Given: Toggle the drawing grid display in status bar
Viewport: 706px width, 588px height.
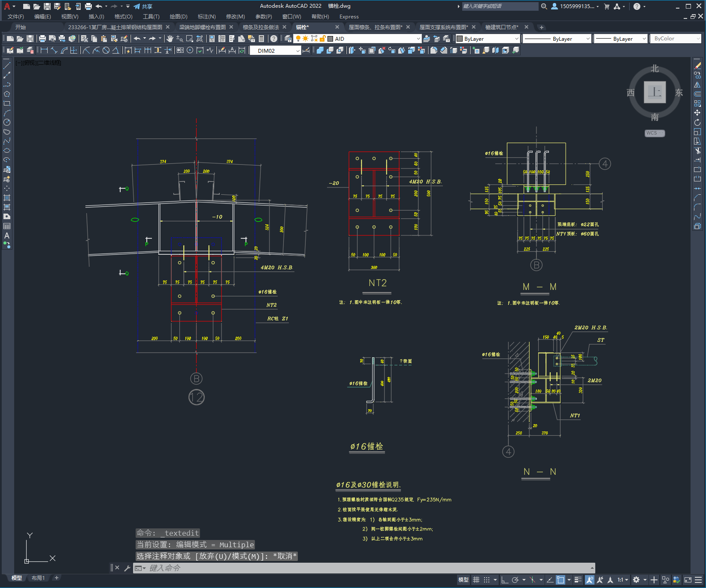Looking at the screenshot, I should tap(476, 580).
